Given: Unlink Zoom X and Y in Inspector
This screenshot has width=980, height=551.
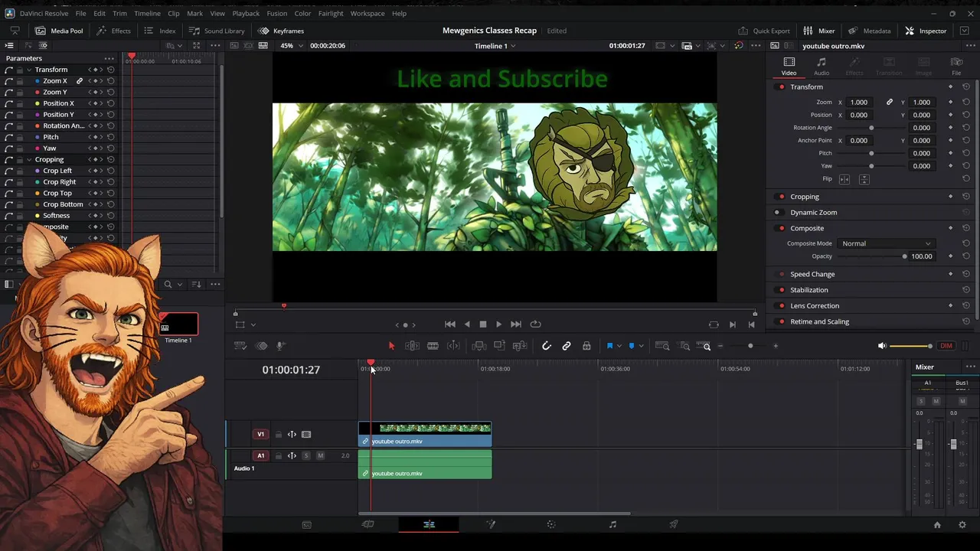Looking at the screenshot, I should tap(889, 102).
